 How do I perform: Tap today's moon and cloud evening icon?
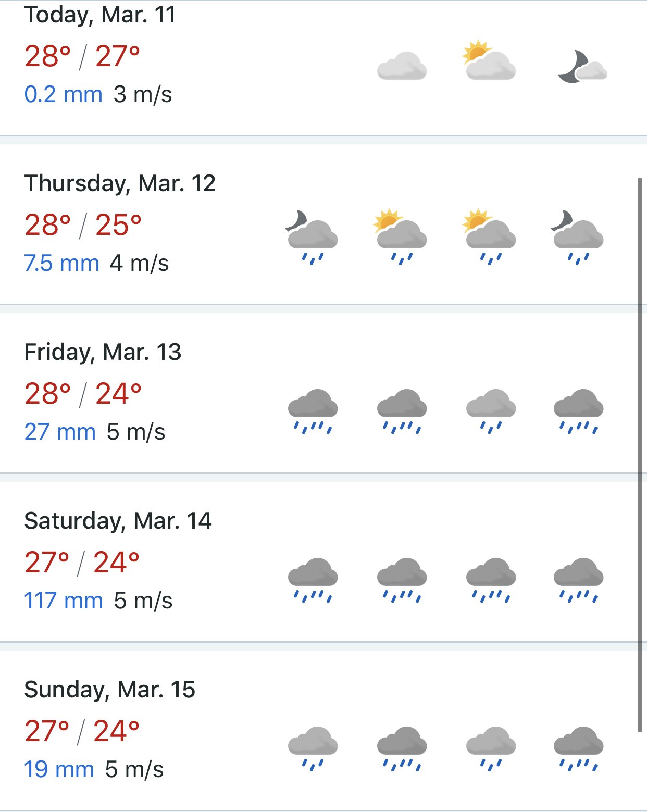pos(582,67)
